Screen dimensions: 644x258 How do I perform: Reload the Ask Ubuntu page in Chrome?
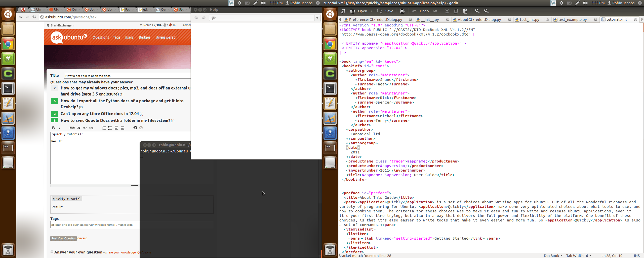[34, 17]
